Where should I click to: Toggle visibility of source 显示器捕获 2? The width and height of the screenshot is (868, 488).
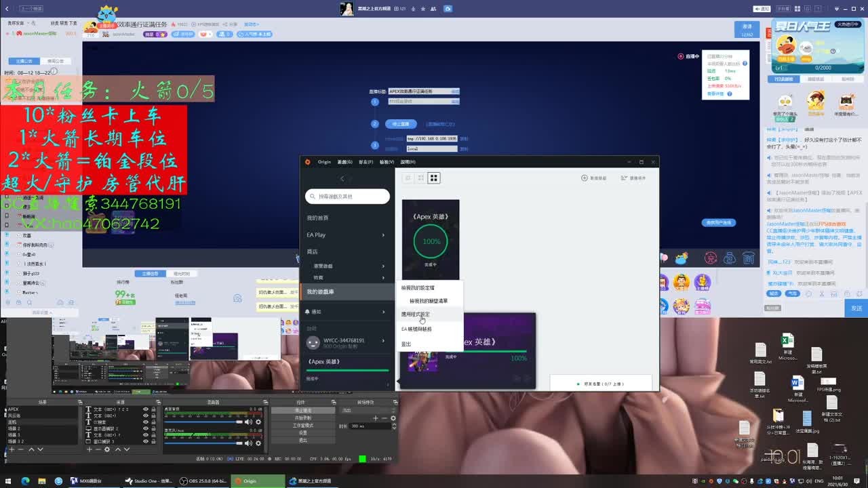(x=145, y=428)
